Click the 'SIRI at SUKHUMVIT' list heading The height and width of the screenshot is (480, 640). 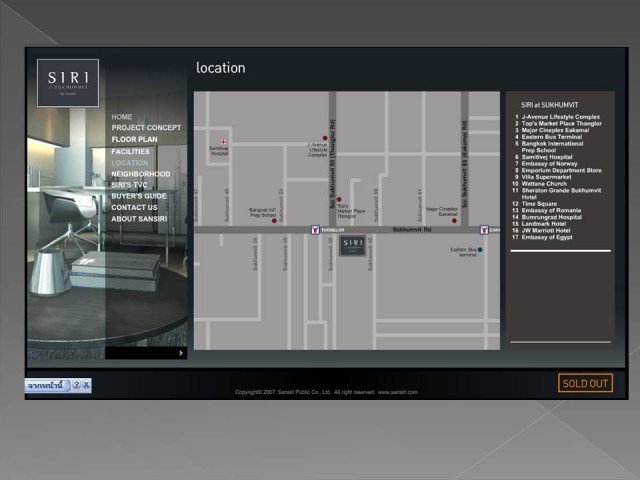[549, 105]
